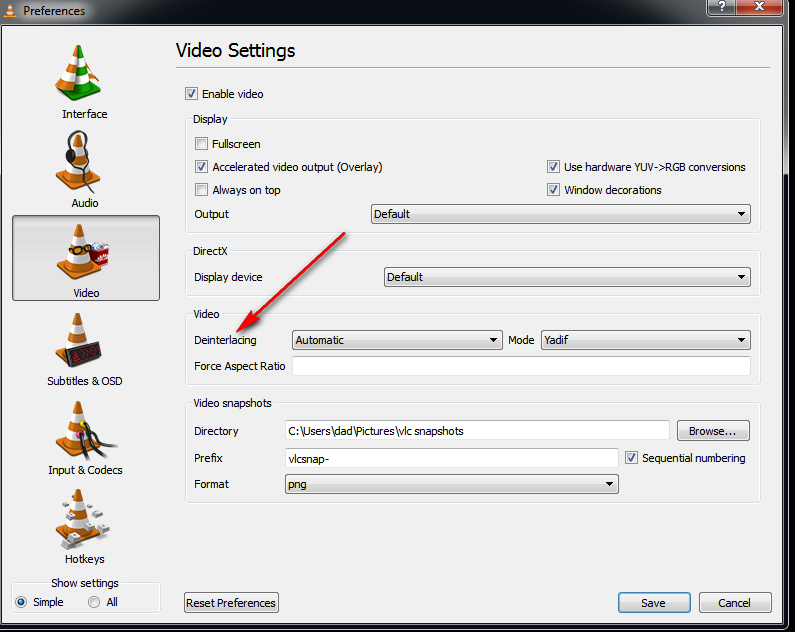
Task: Click Input & Codecs label
Action: [85, 470]
